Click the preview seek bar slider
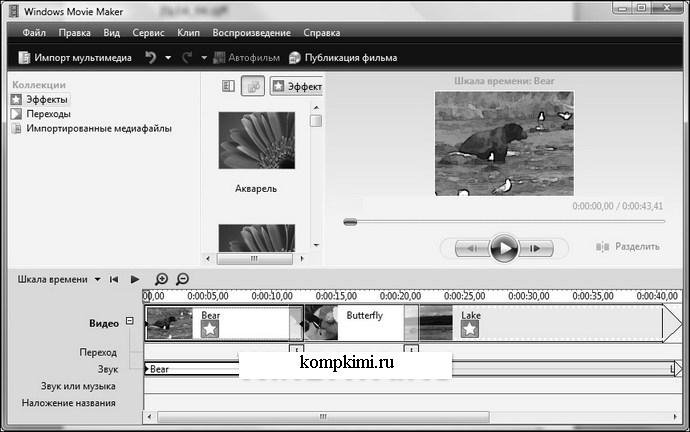 click(x=350, y=221)
